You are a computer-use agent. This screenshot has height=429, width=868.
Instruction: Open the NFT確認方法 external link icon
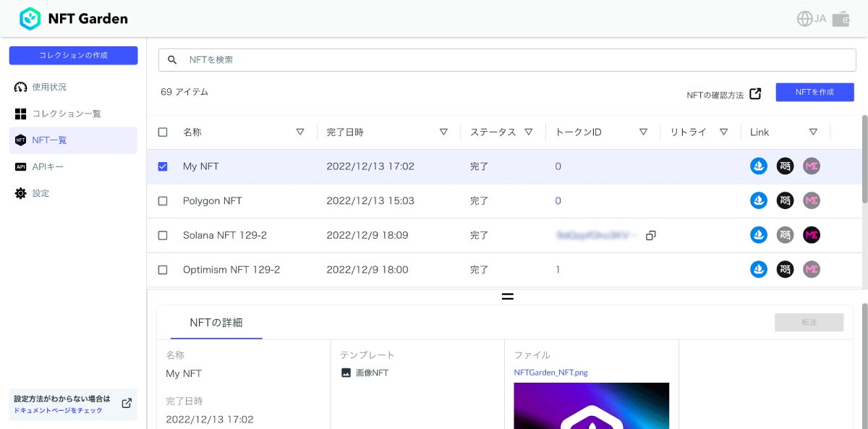click(755, 93)
